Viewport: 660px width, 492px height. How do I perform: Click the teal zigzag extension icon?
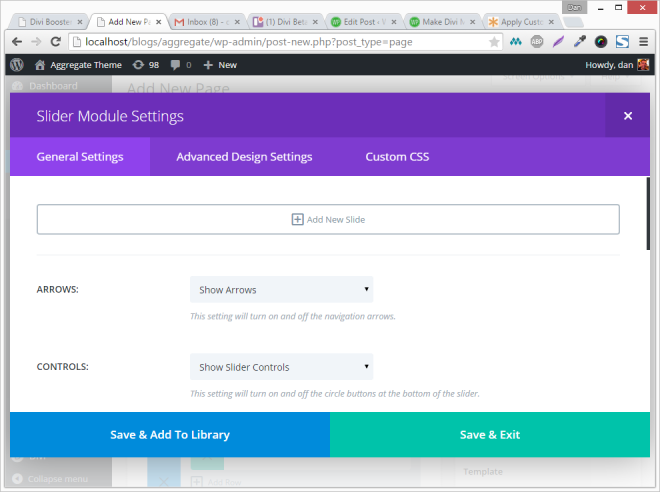click(516, 42)
